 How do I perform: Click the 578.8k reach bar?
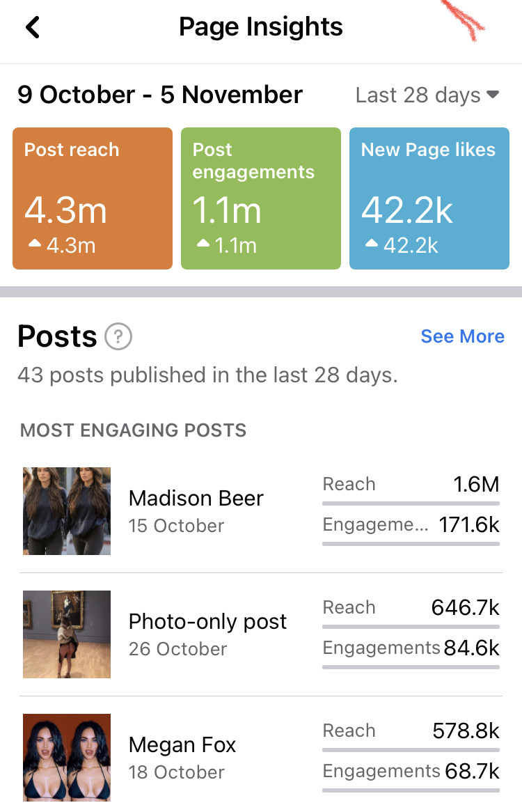(x=411, y=749)
